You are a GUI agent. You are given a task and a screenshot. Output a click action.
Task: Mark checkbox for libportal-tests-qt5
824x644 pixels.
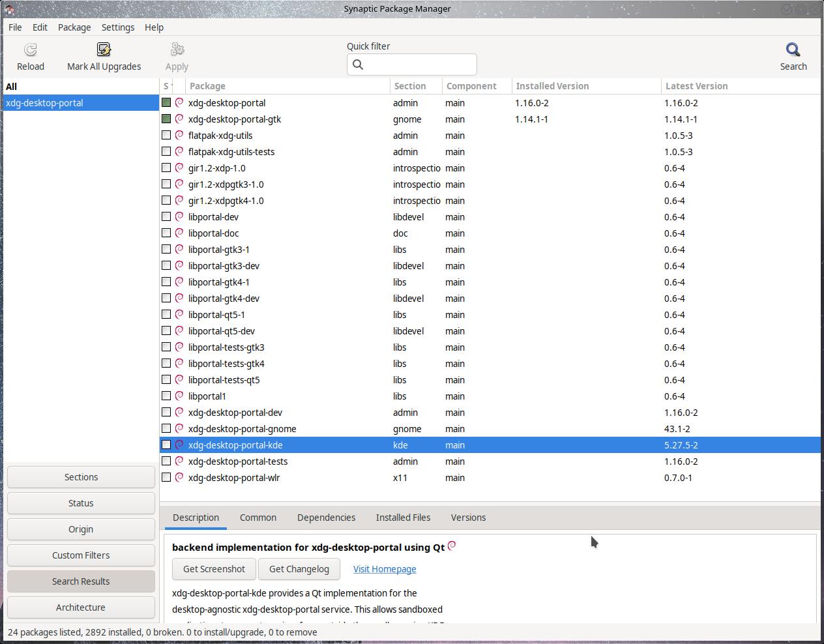click(x=166, y=380)
